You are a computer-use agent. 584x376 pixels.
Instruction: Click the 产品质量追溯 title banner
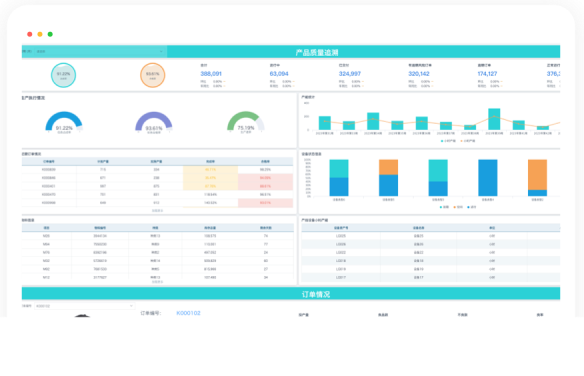point(317,52)
